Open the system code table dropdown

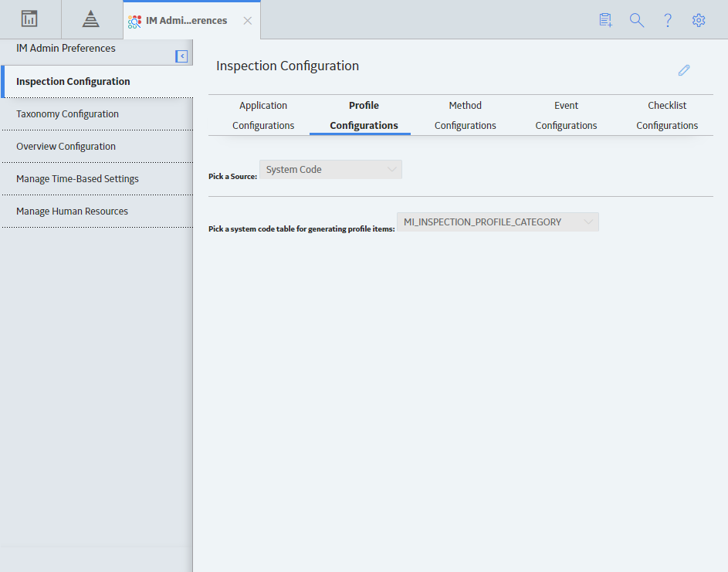click(498, 222)
